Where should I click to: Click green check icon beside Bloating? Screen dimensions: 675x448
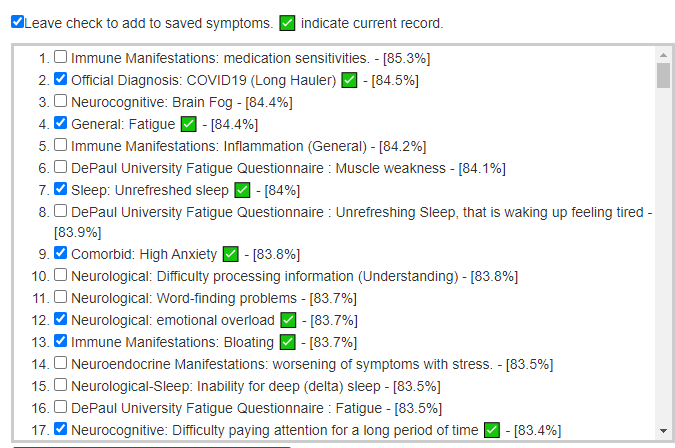point(288,342)
